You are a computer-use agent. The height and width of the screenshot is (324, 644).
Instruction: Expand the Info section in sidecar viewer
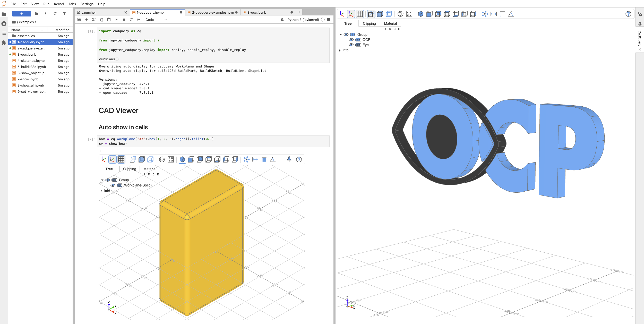coord(340,50)
